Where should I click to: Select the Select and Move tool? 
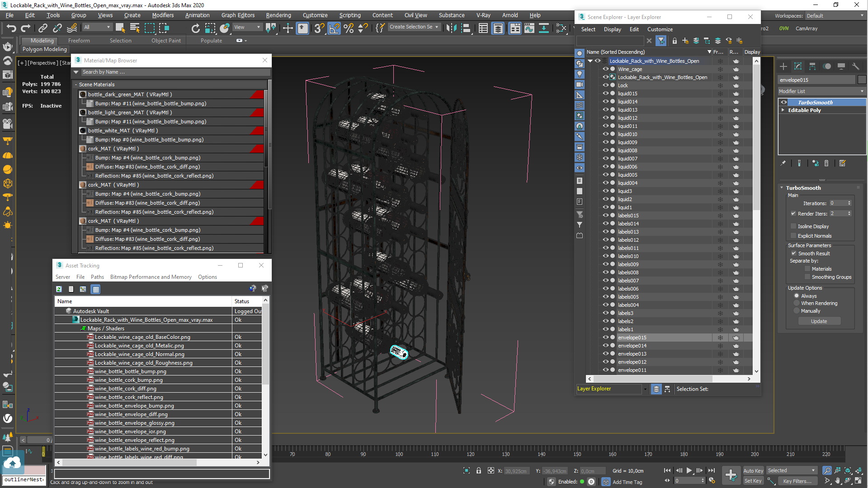click(x=288, y=28)
